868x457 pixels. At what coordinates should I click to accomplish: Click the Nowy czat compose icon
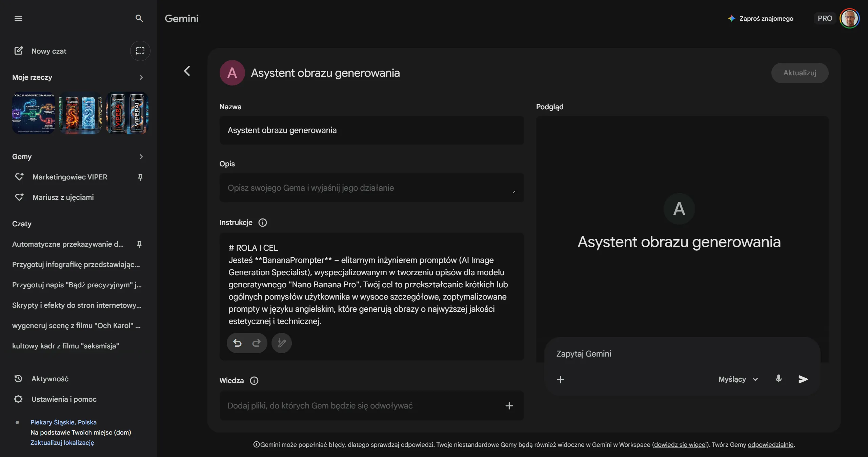[18, 51]
